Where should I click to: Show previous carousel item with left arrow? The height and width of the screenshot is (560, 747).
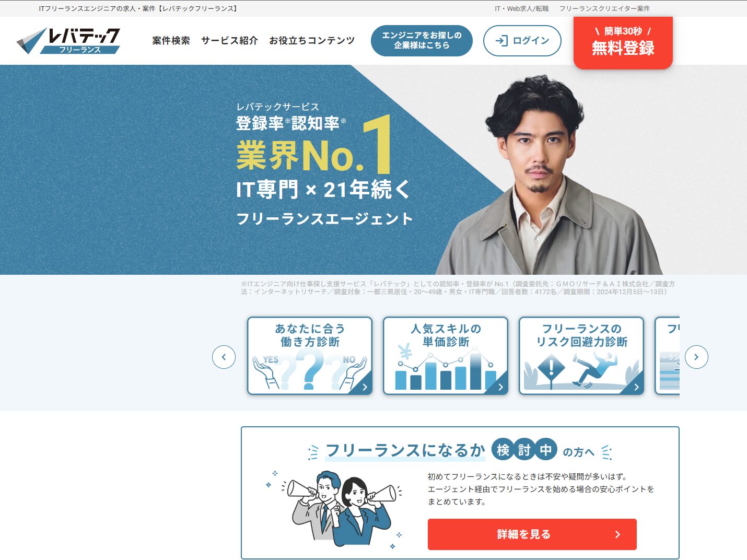224,357
